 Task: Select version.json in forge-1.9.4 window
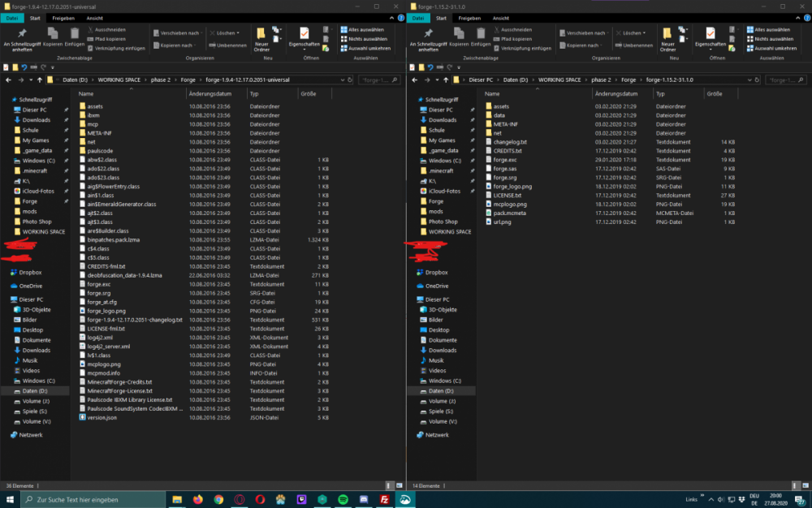pyautogui.click(x=102, y=417)
